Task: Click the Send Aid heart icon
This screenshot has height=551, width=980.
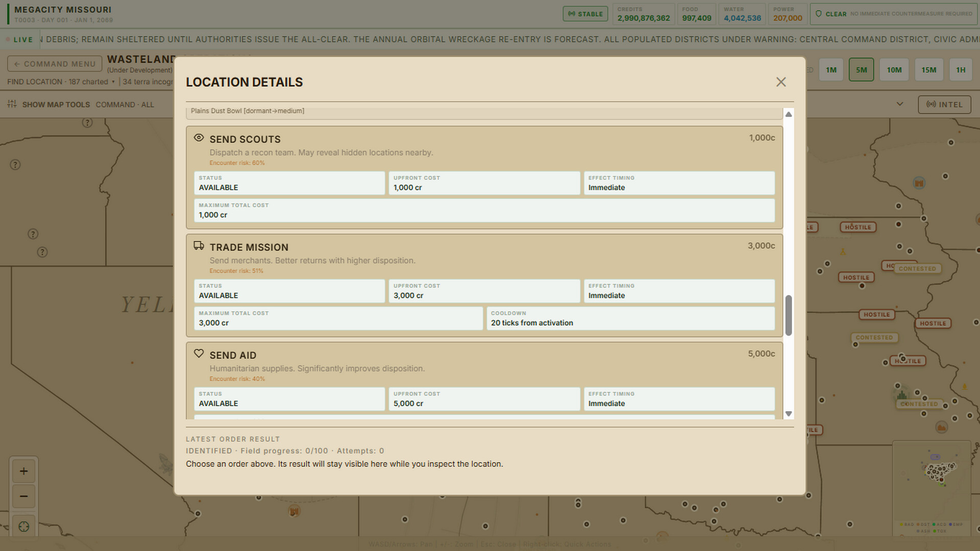Action: coord(199,354)
